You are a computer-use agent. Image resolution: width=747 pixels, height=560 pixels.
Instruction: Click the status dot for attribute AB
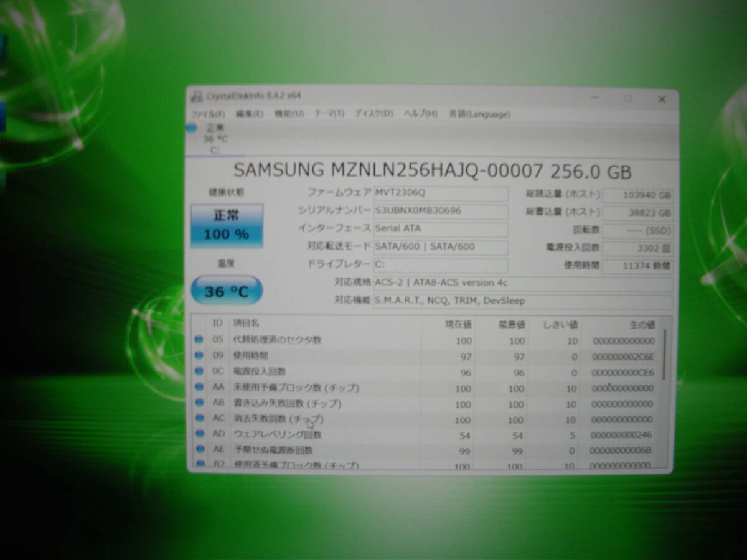click(199, 403)
